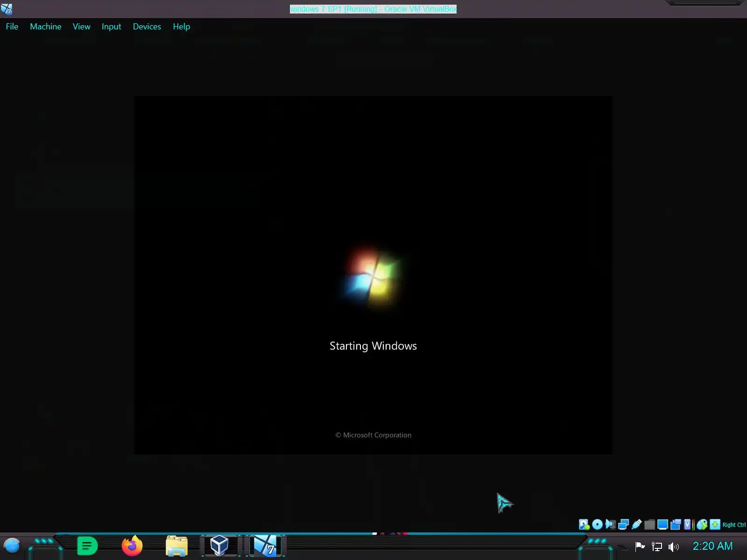Image resolution: width=747 pixels, height=560 pixels.
Task: Click the VirtualBox window title icon
Action: tap(7, 9)
